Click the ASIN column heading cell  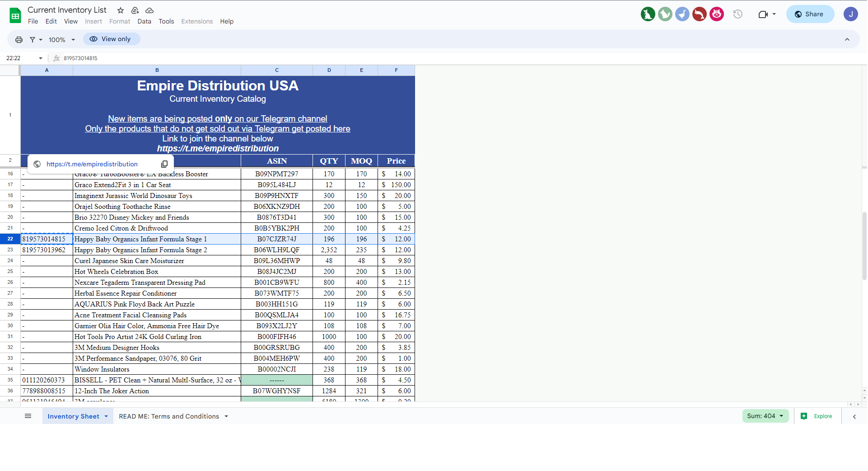[x=277, y=161]
